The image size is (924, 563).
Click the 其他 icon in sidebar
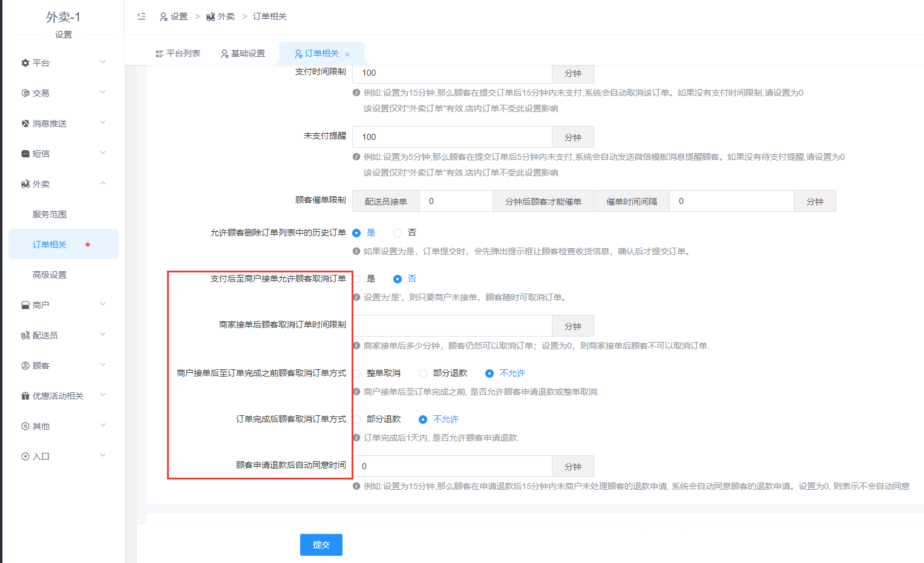(25, 426)
